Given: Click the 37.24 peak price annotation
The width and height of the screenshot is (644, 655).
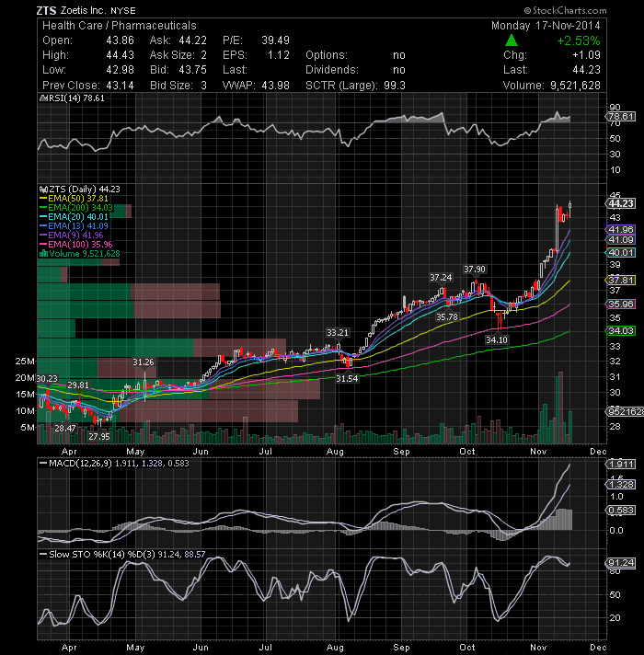Looking at the screenshot, I should pos(441,278).
